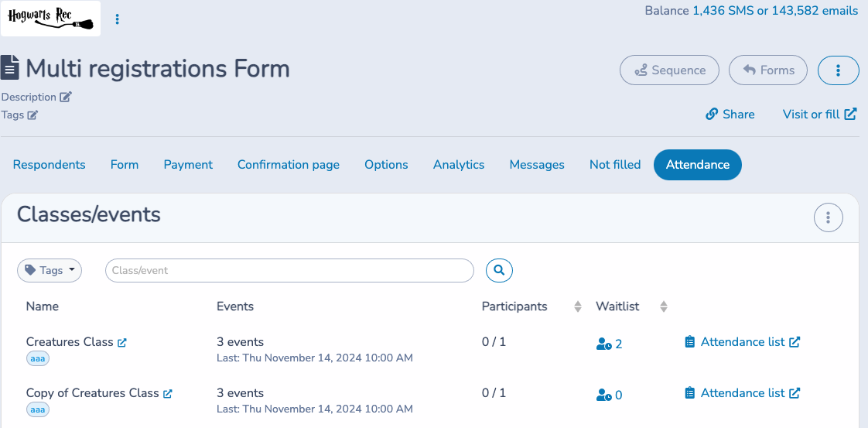Open the form's more options menu

click(838, 70)
